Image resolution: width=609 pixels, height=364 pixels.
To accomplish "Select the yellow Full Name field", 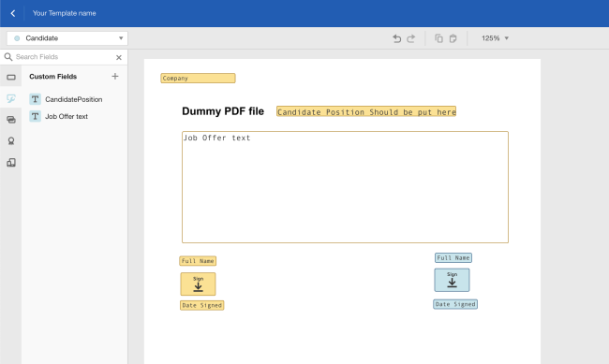I will point(198,261).
